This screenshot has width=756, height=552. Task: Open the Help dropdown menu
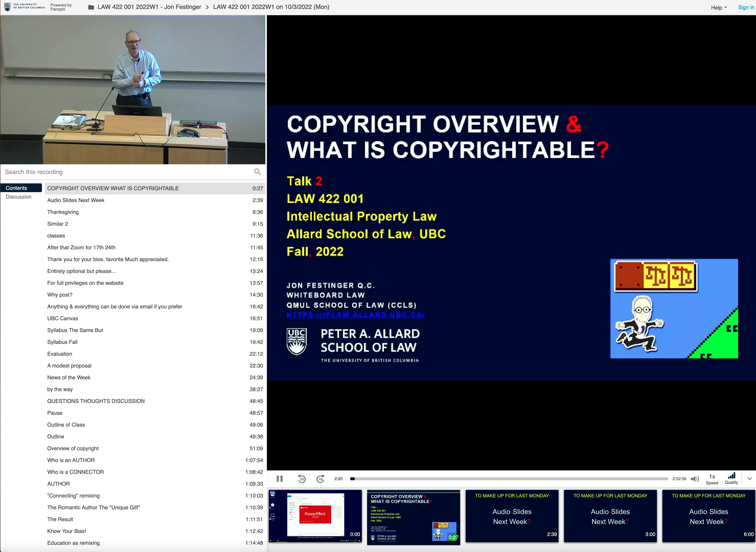tap(719, 7)
